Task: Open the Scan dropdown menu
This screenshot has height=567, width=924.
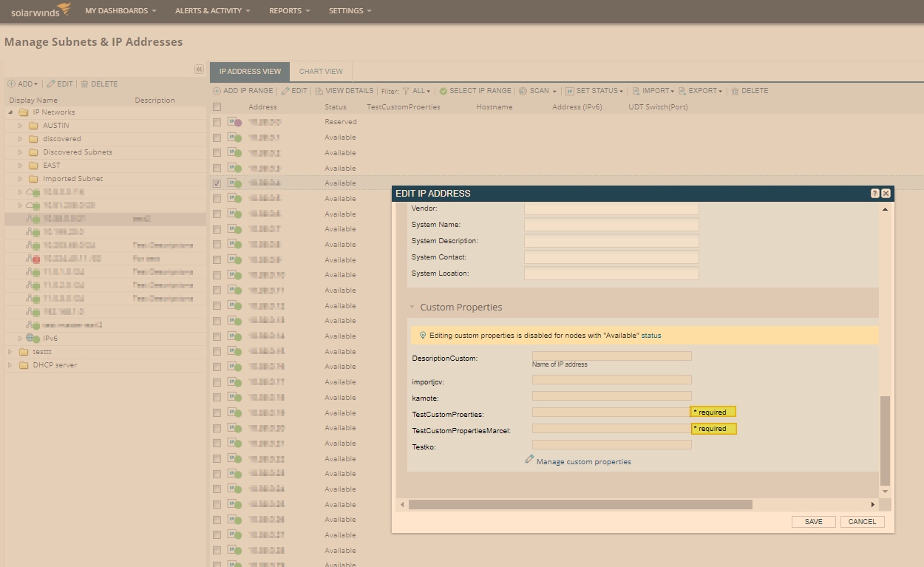Action: click(x=538, y=91)
